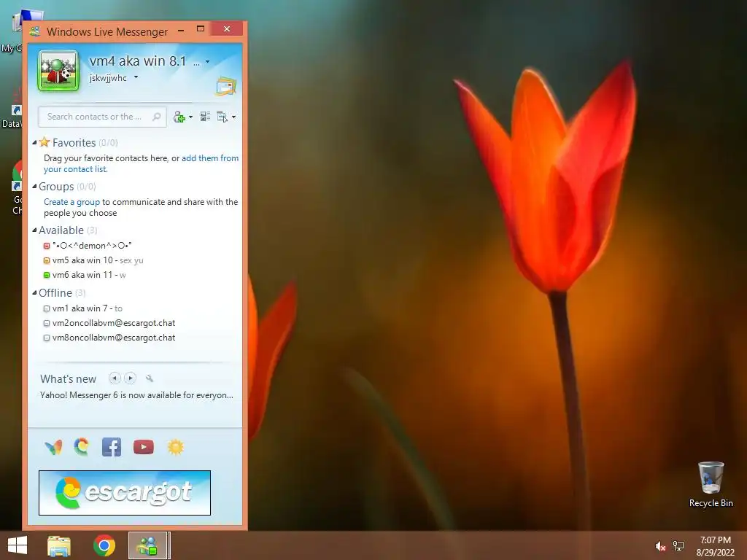Open the Windows Start button

pos(18,545)
